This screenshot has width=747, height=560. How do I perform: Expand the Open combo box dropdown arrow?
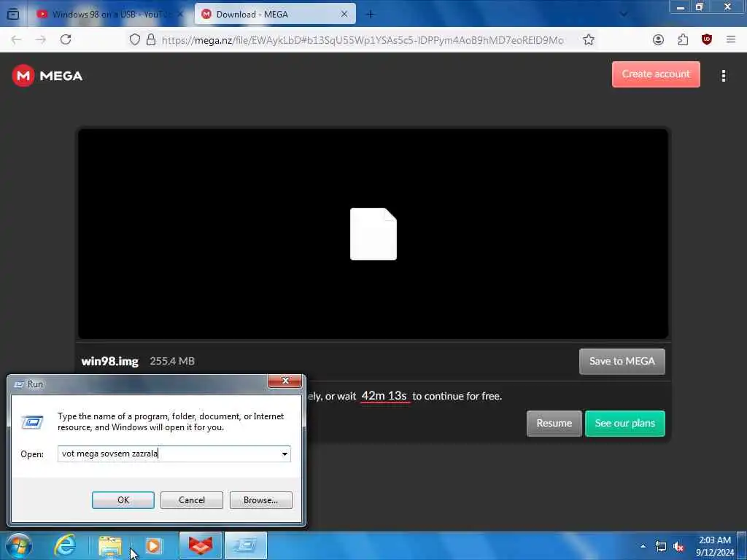285,454
